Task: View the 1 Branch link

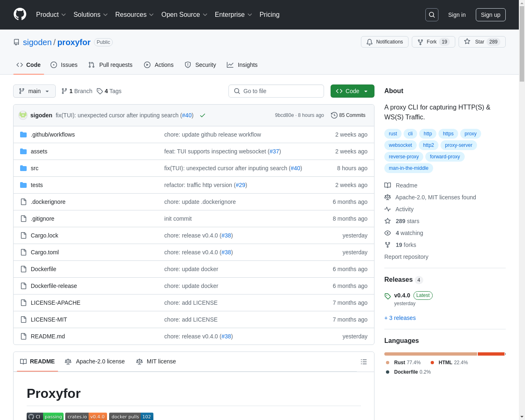Action: [x=77, y=91]
